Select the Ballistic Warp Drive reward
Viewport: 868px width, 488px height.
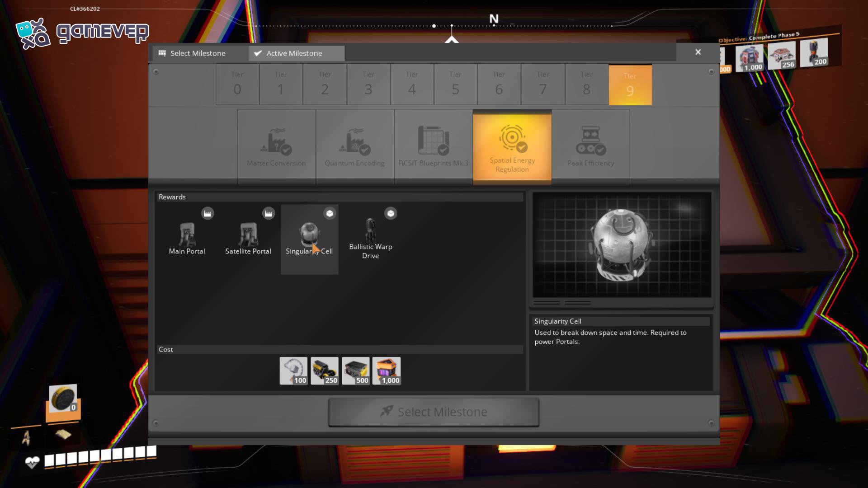[x=370, y=239]
